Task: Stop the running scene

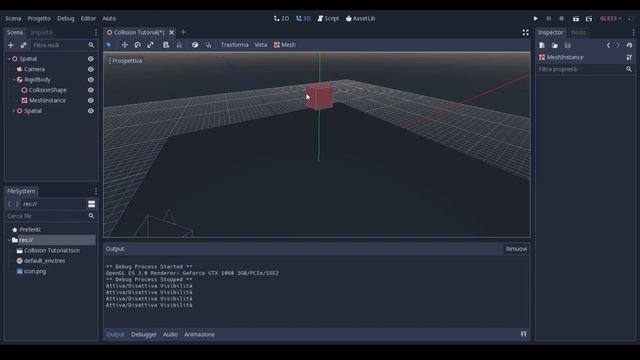Action: [562, 18]
